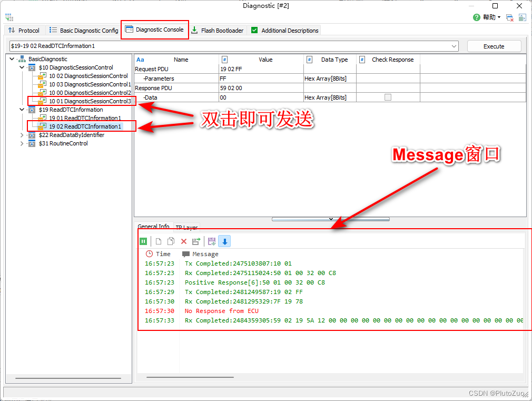532x401 pixels.
Task: Click the Response PDU value 59 02 00
Action: point(261,88)
